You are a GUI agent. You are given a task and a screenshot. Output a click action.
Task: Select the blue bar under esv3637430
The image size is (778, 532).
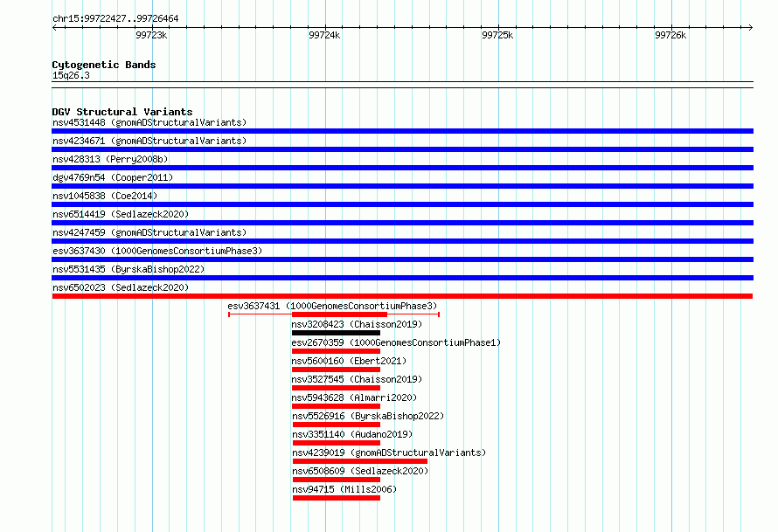coord(402,259)
